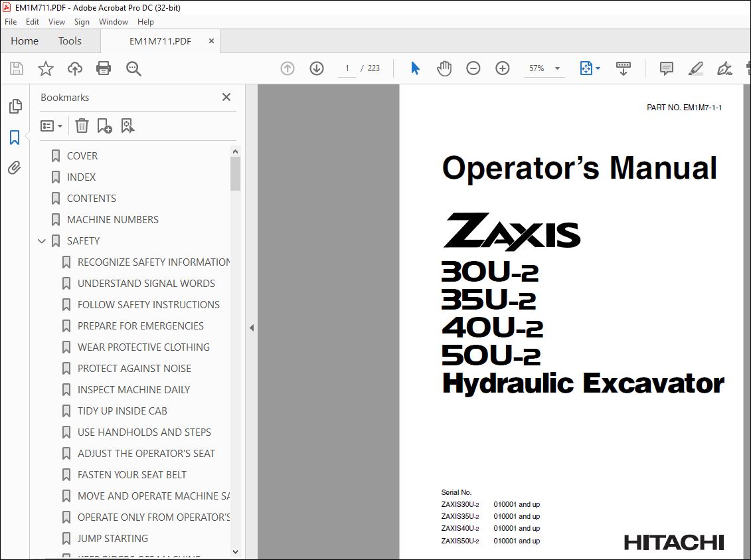This screenshot has height=560, width=751.
Task: Open the Attachments paperclip panel
Action: click(x=15, y=167)
